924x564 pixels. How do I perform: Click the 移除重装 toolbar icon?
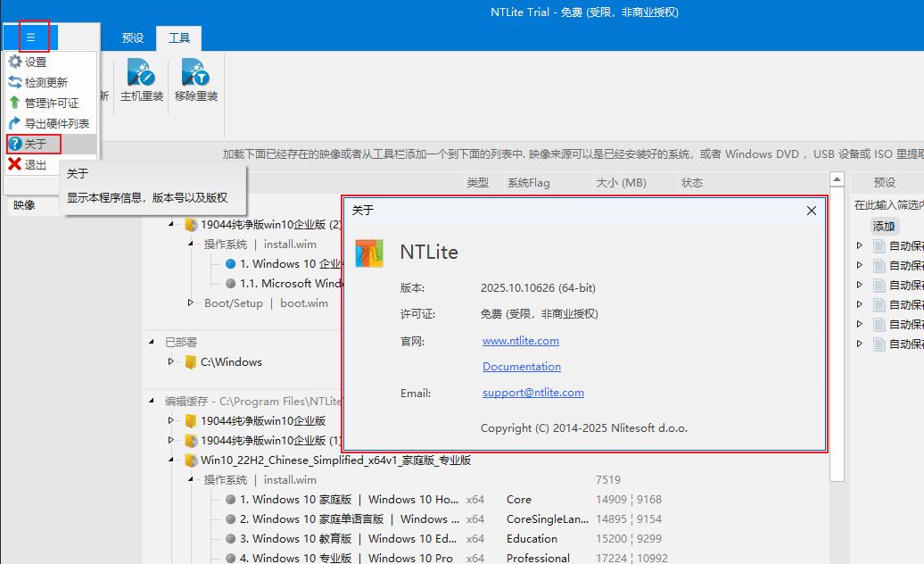196,80
